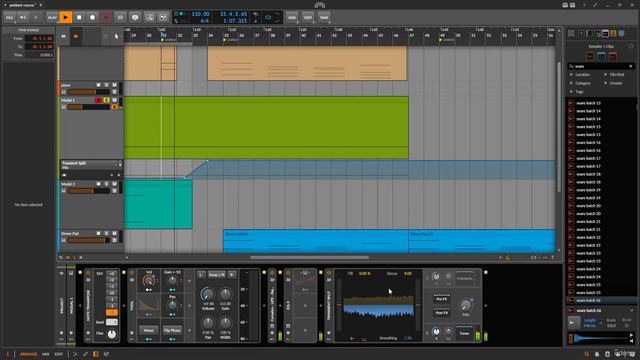This screenshot has width=640, height=360.
Task: Expand the Tags filter in the browser
Action: pos(579,92)
